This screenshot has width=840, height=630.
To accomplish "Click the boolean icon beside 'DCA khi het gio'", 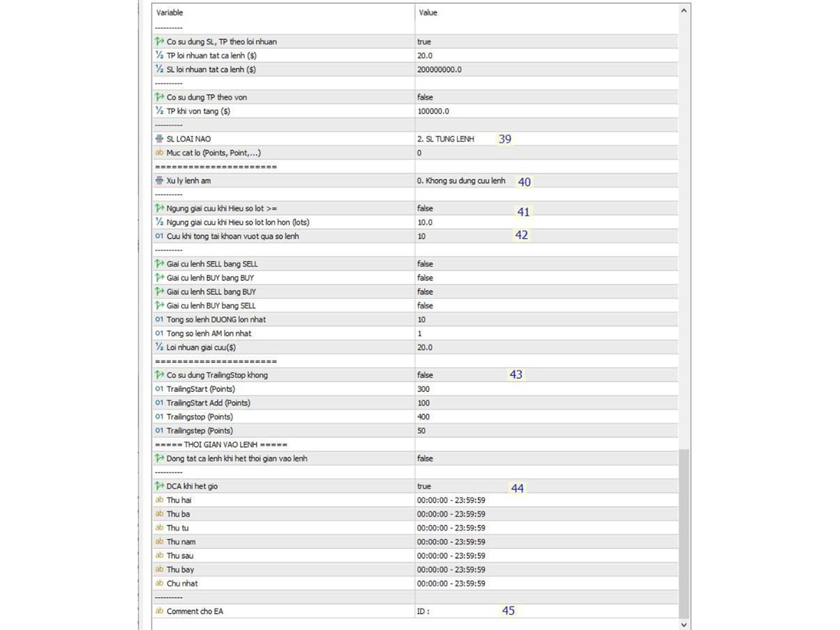I will click(160, 486).
